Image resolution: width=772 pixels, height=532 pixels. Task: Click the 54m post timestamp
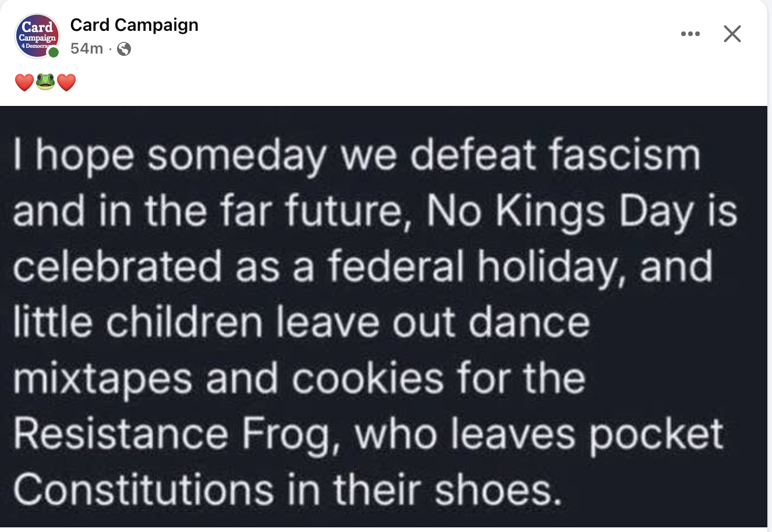(86, 48)
